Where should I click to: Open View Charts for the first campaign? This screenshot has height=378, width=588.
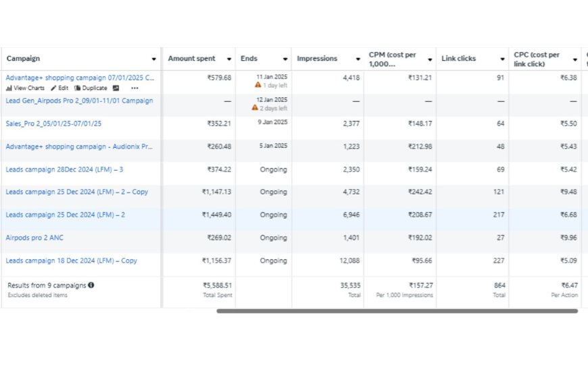click(x=25, y=88)
